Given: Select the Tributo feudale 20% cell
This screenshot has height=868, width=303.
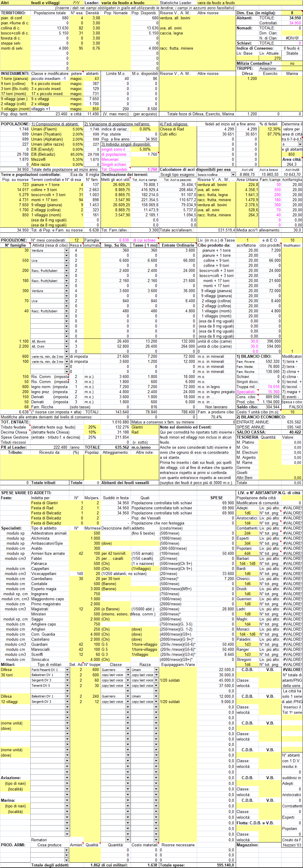Looking at the screenshot, I should coord(92,427).
